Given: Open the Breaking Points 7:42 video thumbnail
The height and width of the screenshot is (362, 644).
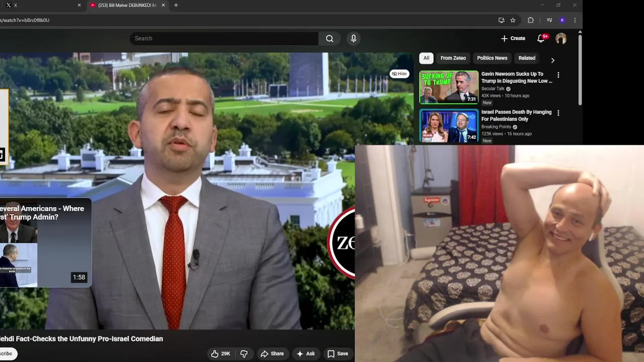Looking at the screenshot, I should (449, 125).
